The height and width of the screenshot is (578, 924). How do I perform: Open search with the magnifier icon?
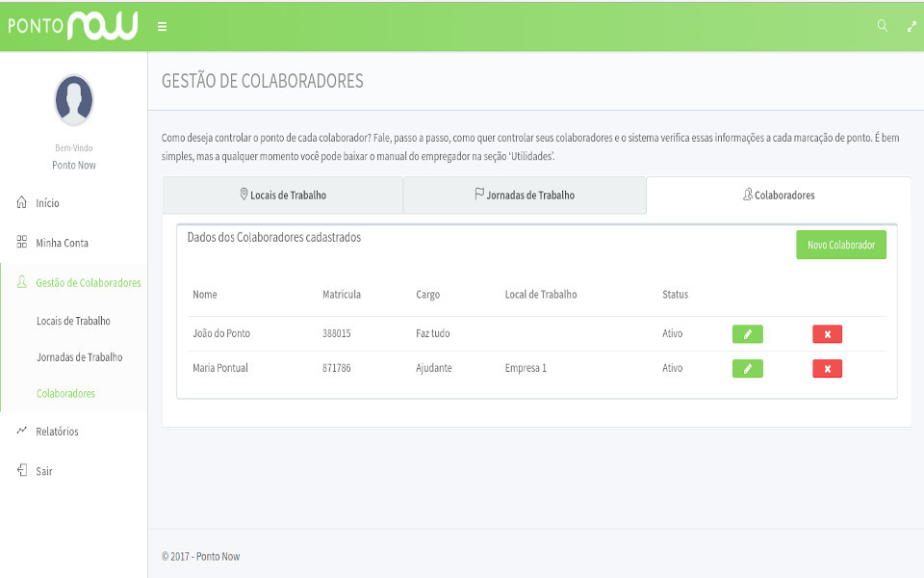(883, 25)
